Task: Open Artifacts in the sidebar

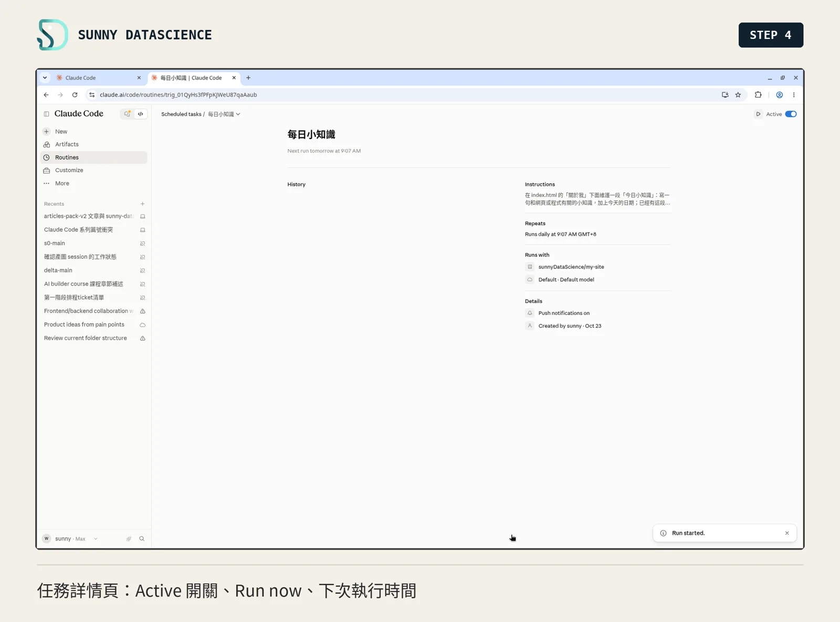Action: point(94,144)
